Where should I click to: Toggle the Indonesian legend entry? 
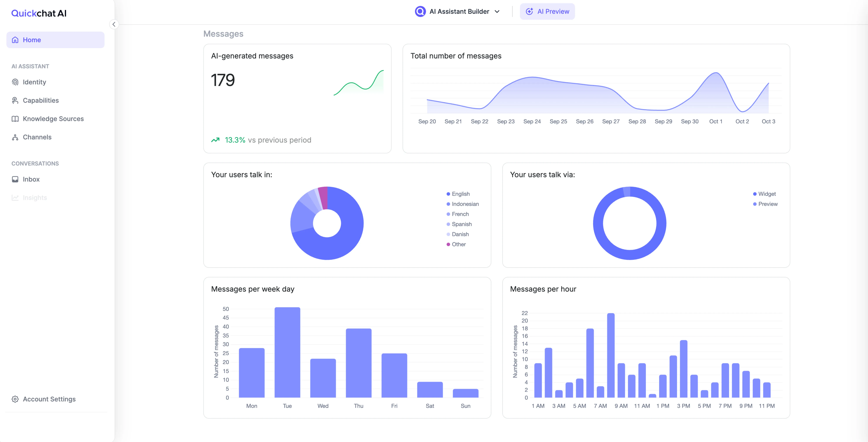462,204
